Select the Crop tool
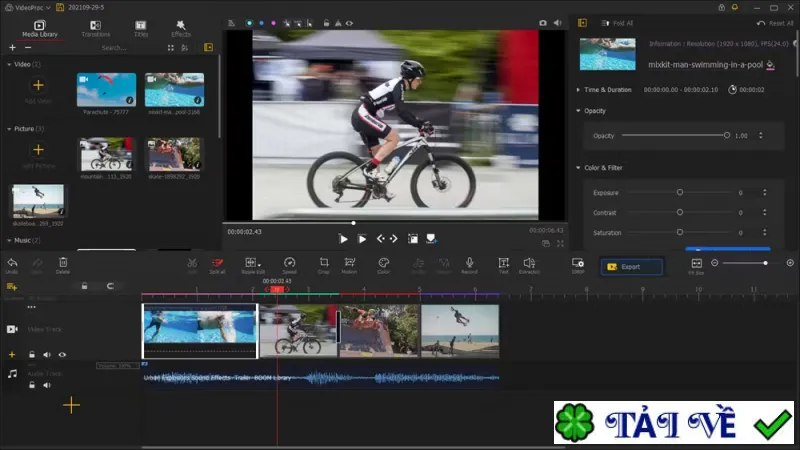The image size is (800, 450). coord(324,265)
